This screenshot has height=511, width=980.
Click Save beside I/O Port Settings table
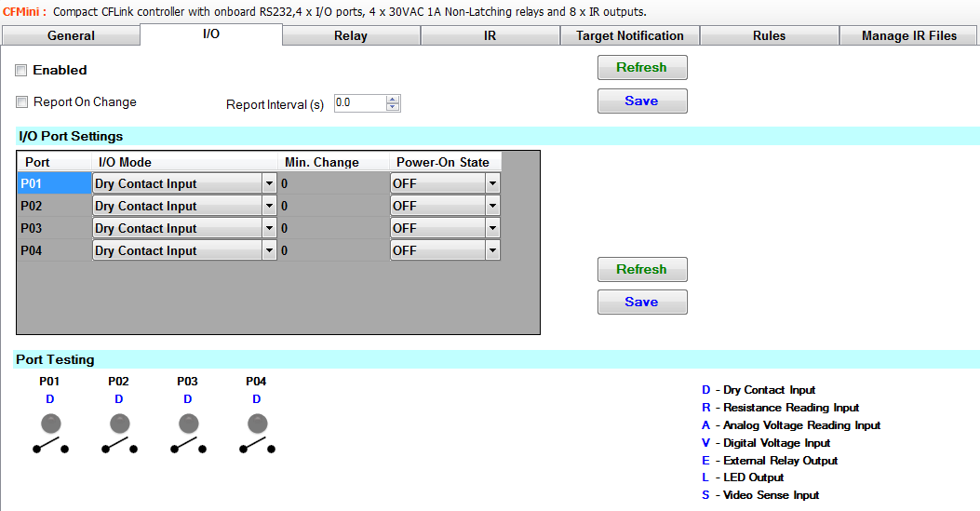pyautogui.click(x=641, y=302)
